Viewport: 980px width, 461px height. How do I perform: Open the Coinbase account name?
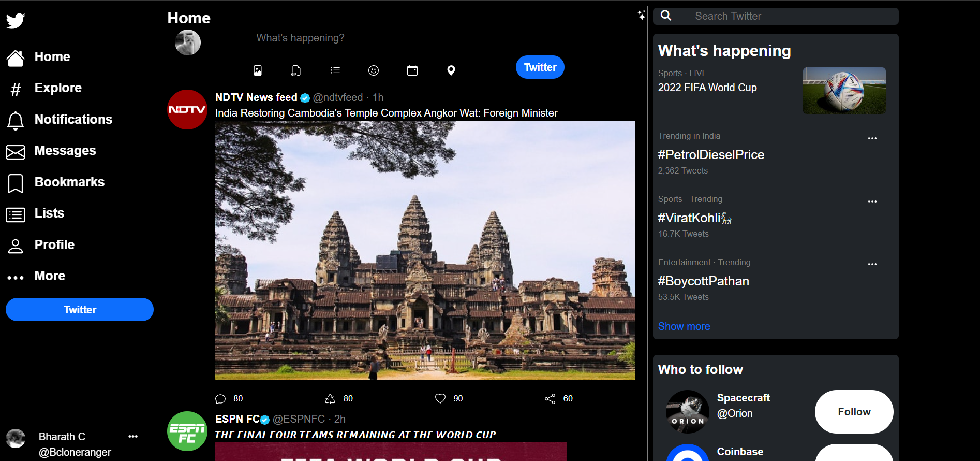[x=740, y=452]
